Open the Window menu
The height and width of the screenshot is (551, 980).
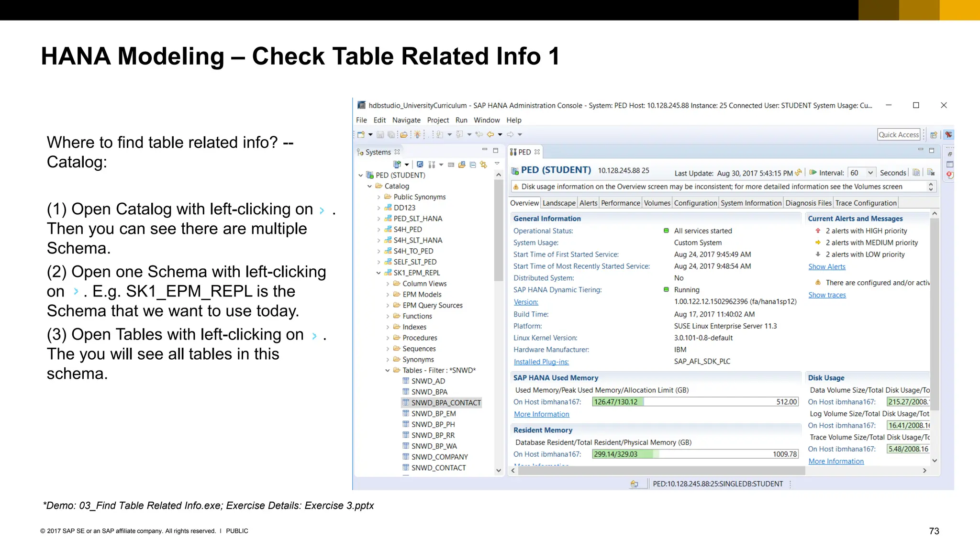point(487,120)
